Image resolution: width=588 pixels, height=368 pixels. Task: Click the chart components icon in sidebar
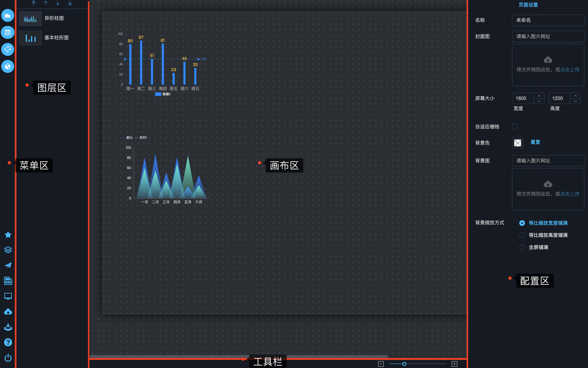[x=7, y=16]
